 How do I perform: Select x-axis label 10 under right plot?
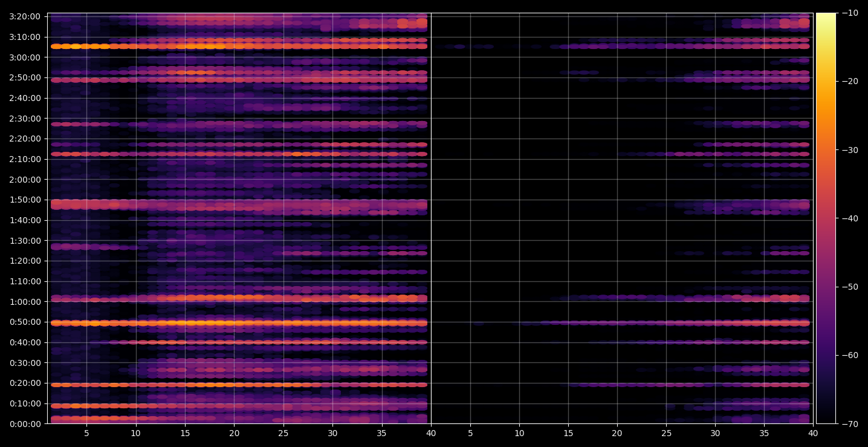click(x=519, y=433)
